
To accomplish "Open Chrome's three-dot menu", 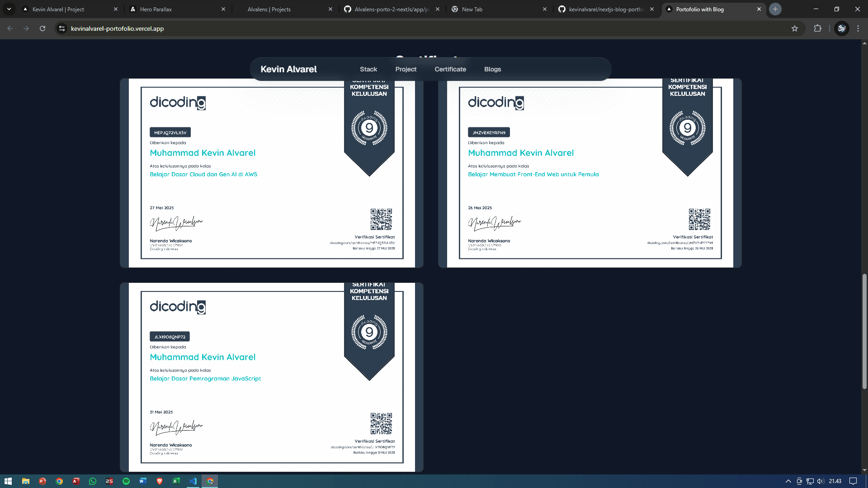I will (858, 28).
